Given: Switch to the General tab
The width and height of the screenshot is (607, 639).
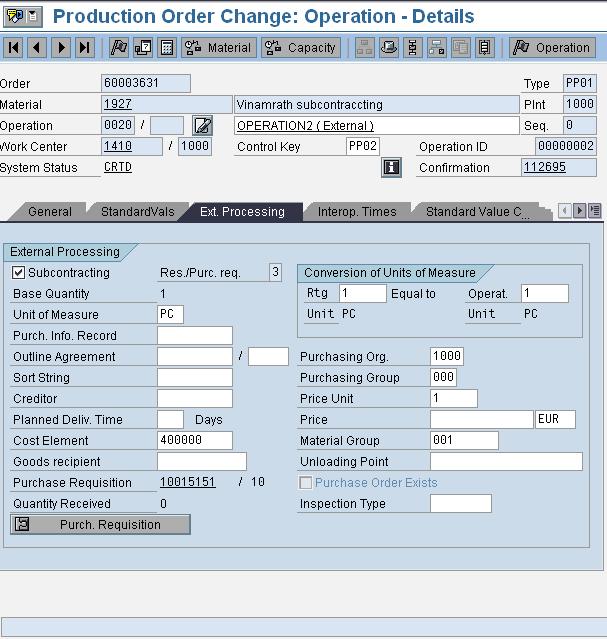Looking at the screenshot, I should pyautogui.click(x=49, y=212).
